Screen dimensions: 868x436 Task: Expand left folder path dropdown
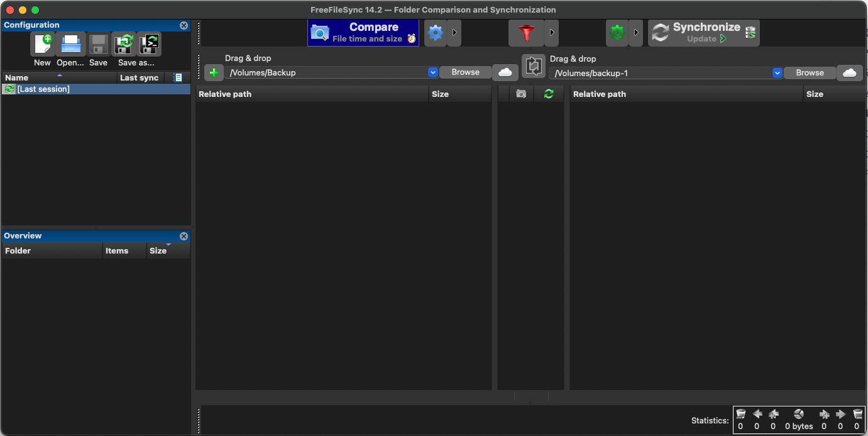432,72
